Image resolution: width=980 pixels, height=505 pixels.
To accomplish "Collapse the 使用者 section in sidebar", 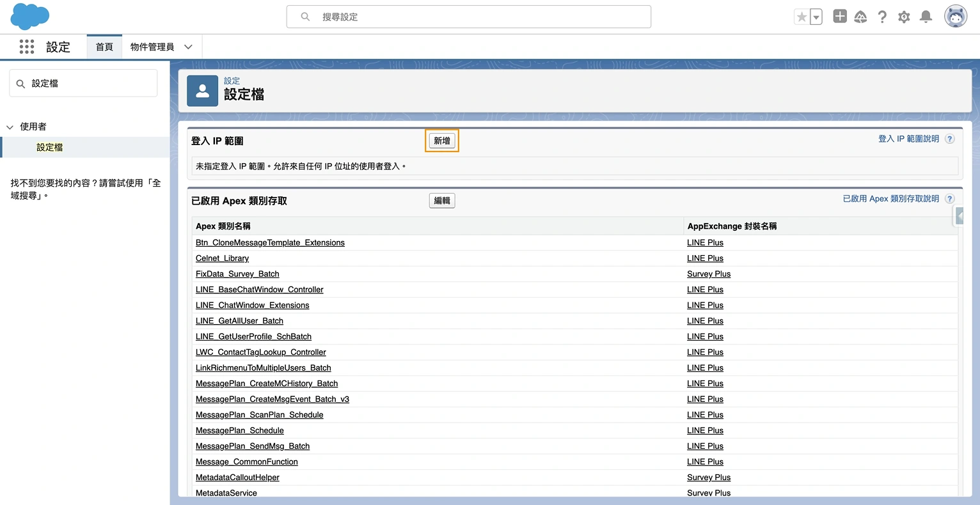I will tap(10, 126).
